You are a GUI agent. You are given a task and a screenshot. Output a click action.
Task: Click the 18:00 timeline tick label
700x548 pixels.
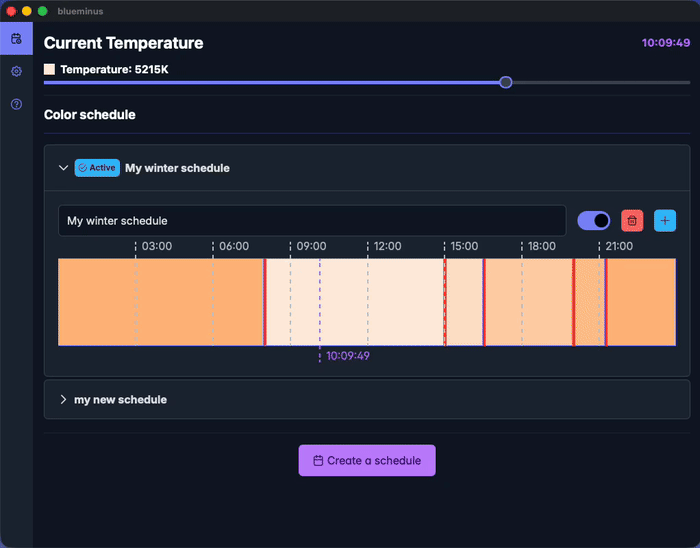[542, 246]
